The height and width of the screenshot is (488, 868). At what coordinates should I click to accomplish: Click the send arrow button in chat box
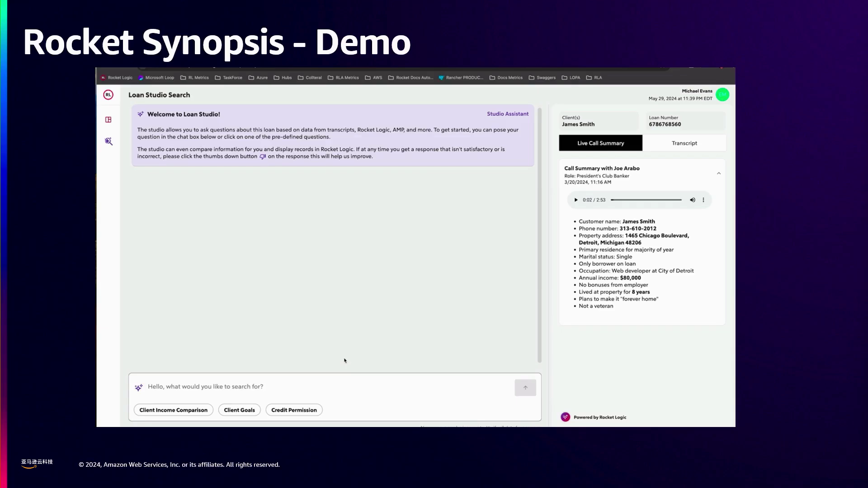[x=525, y=388]
